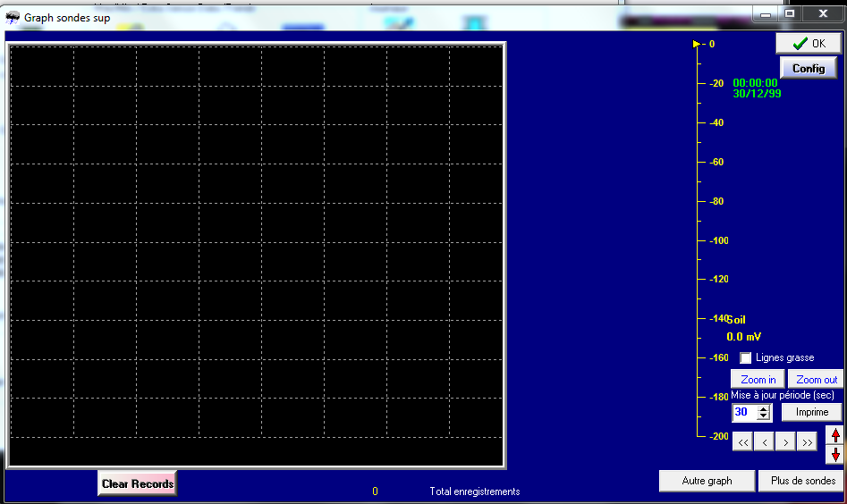Image resolution: width=847 pixels, height=504 pixels.
Task: Confirm with the OK checkmark button
Action: [809, 43]
